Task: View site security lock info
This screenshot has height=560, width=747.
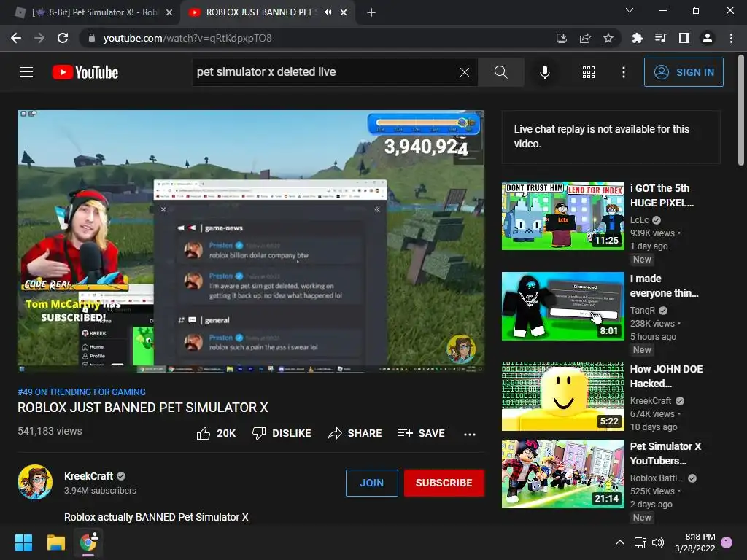Action: 92,38
